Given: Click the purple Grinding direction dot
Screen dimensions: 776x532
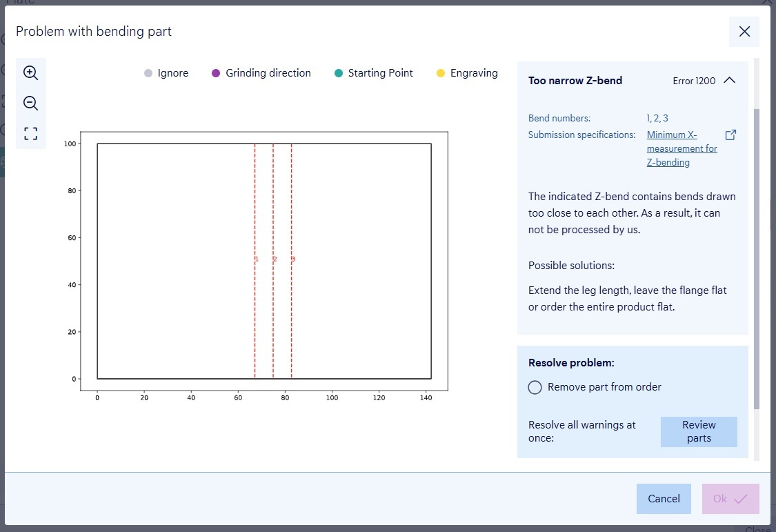Looking at the screenshot, I should coord(216,73).
